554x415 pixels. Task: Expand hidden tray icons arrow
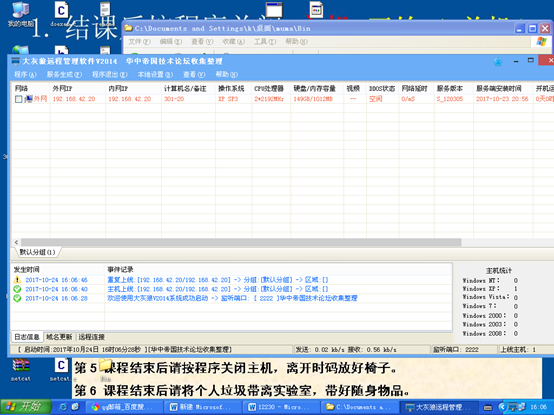point(502,407)
